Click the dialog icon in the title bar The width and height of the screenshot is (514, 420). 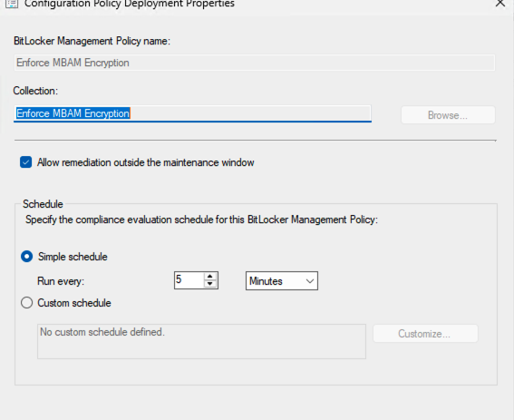(12, 4)
